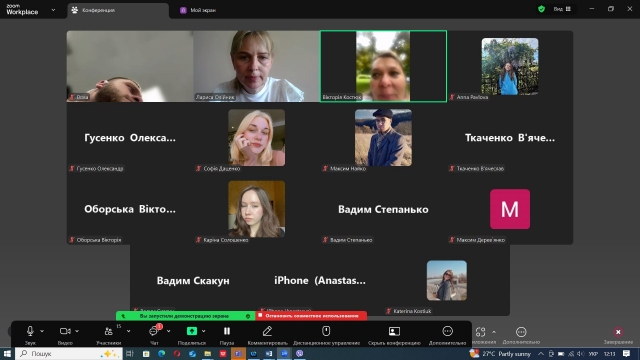
Task: Select Анна Рябоха participant tile
Action: (510, 66)
